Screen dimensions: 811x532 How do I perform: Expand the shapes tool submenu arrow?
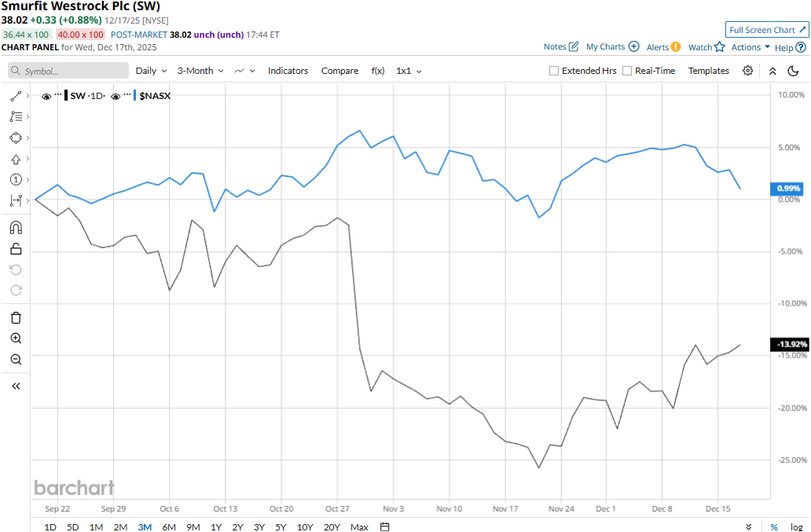point(28,138)
